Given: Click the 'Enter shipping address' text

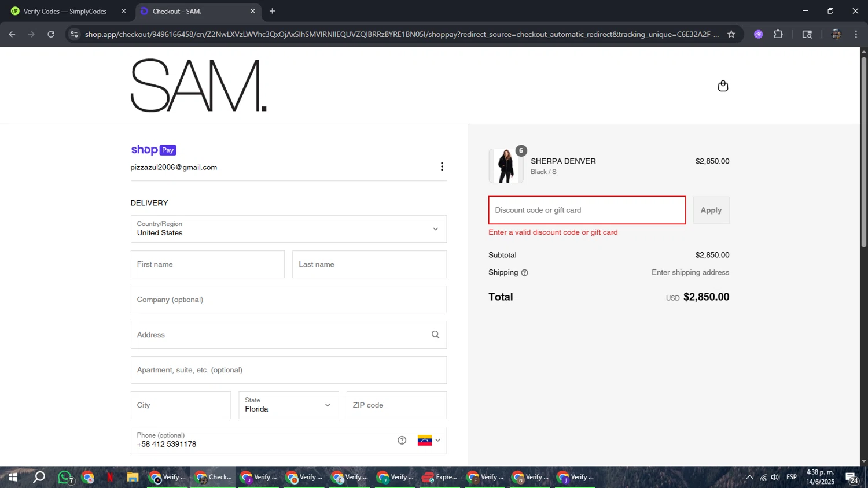Looking at the screenshot, I should click(x=690, y=272).
